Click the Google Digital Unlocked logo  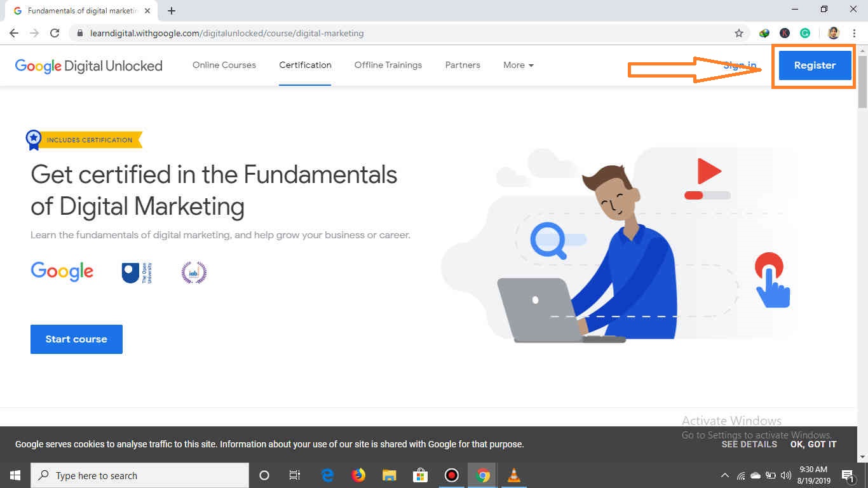click(x=88, y=65)
